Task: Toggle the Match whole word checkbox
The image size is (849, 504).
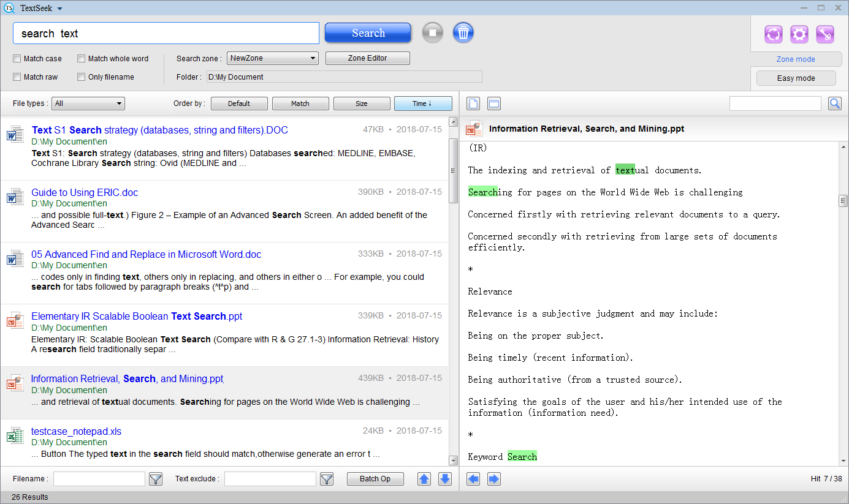Action: click(82, 59)
